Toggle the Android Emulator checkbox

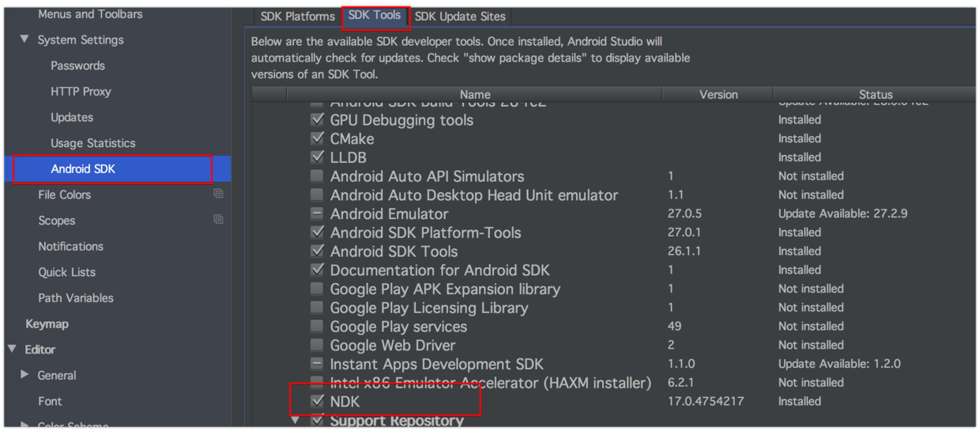click(x=317, y=214)
